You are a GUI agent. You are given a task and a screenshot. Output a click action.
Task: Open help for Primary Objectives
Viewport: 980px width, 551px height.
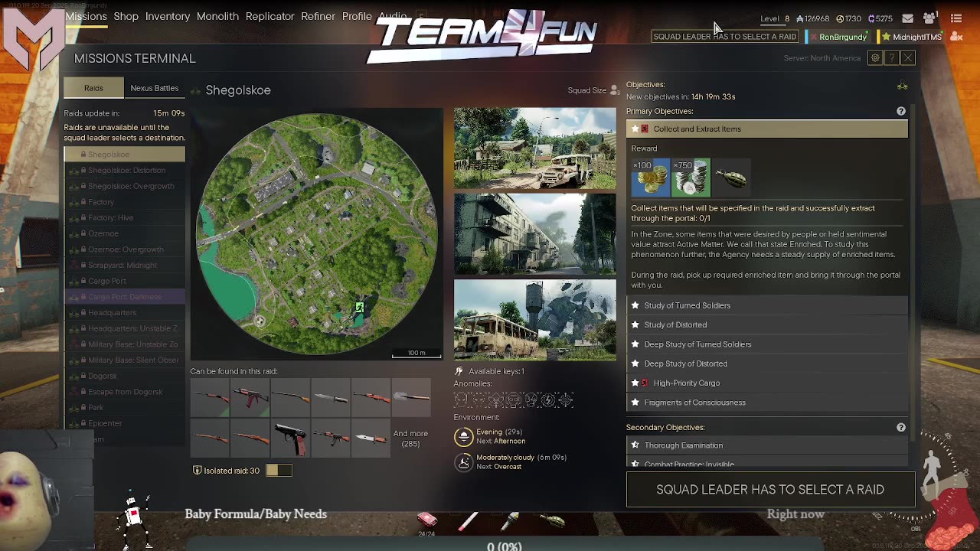point(901,111)
